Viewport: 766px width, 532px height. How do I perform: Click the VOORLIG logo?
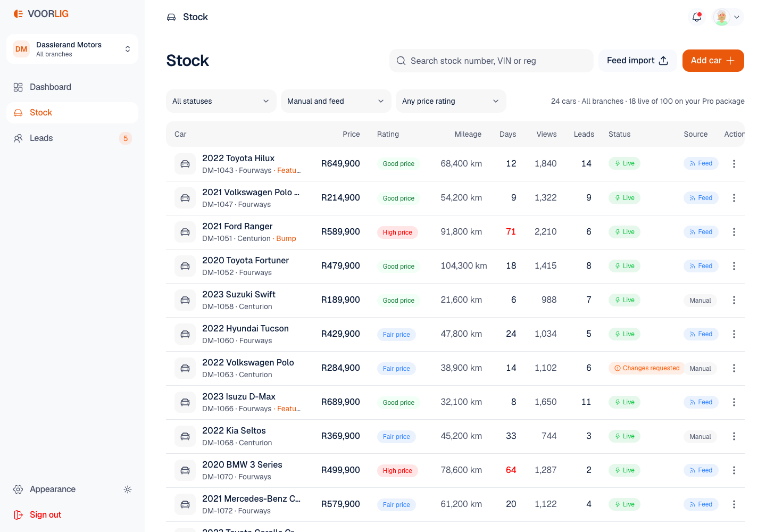(x=41, y=14)
